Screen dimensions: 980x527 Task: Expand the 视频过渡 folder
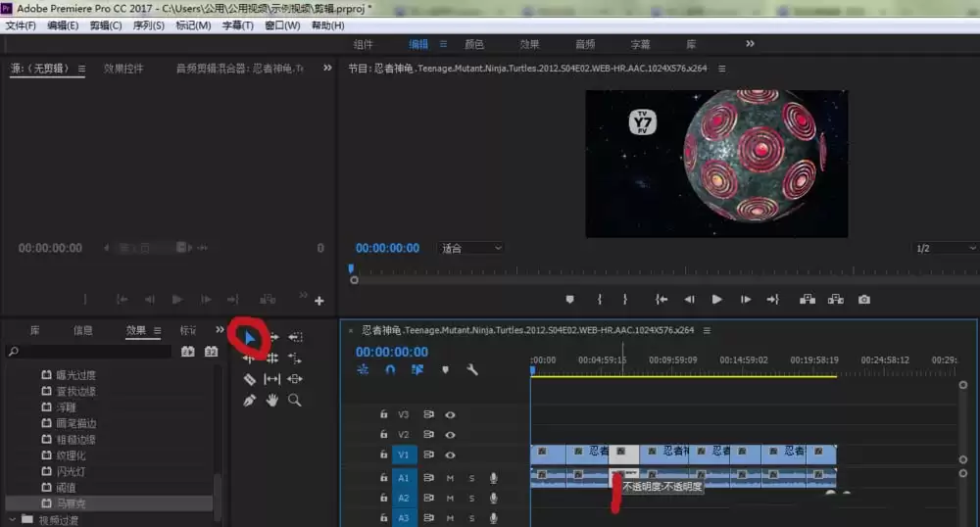coord(12,519)
